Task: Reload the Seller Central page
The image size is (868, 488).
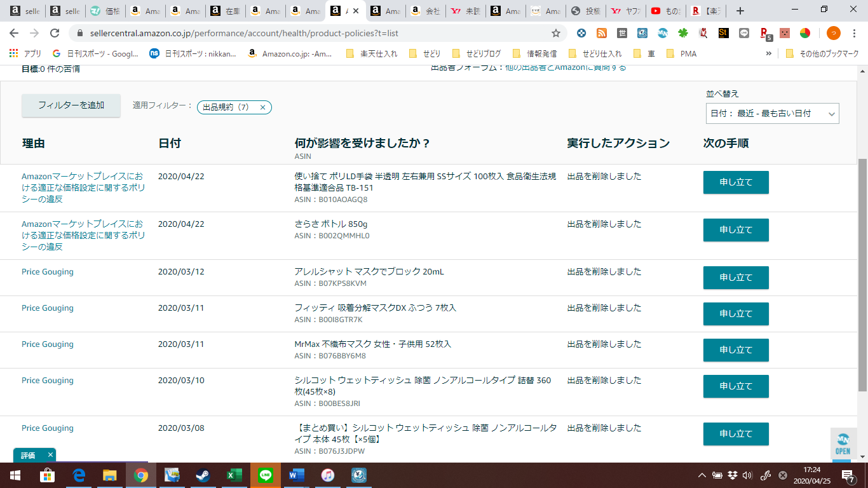Action: tap(55, 33)
